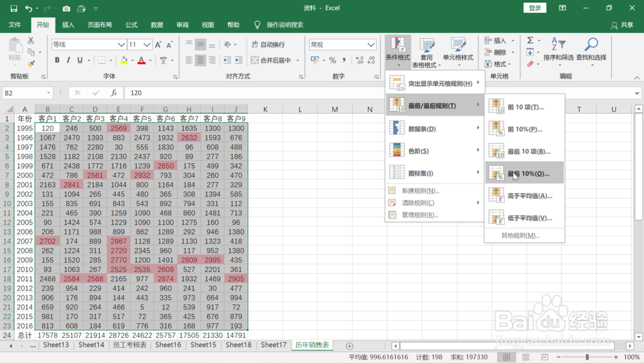Viewport: 644px width, 363px height.
Task: Select 前 10 项(T)... menu item
Action: 524,107
